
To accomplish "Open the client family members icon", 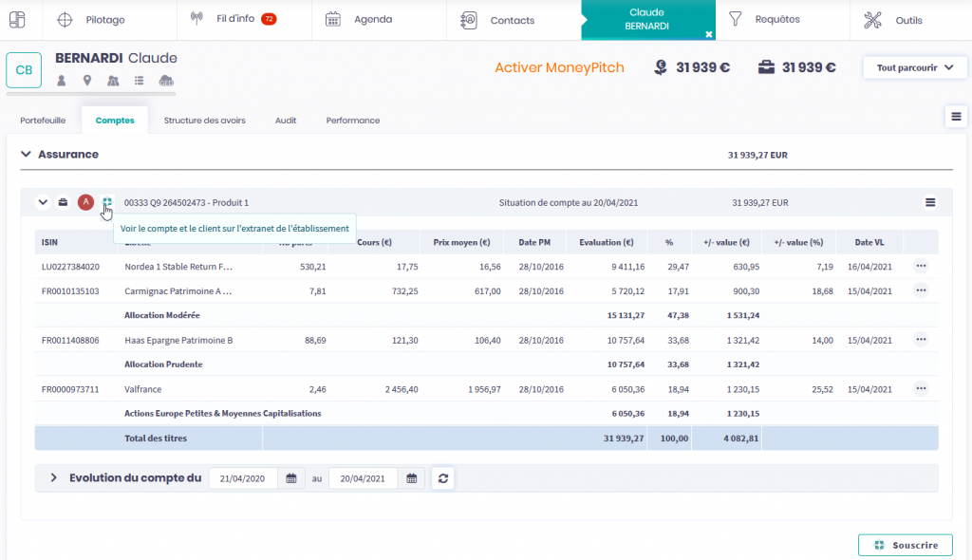I will click(114, 81).
